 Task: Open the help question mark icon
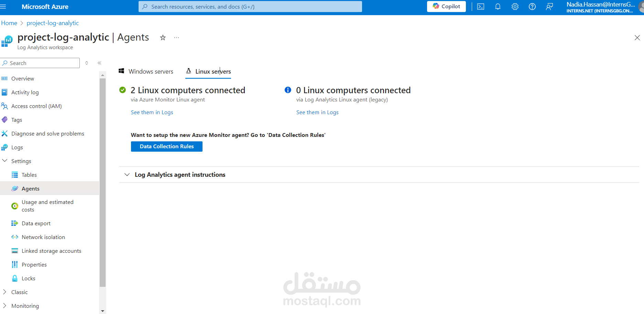point(532,7)
